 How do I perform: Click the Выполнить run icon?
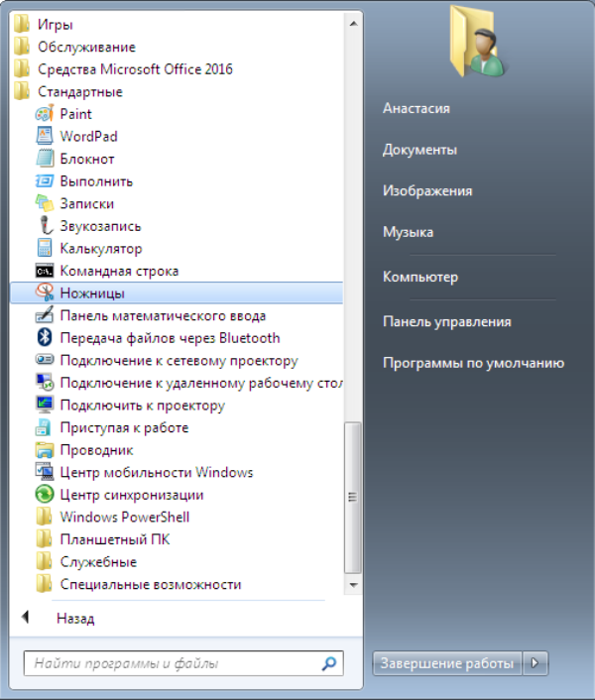pyautogui.click(x=45, y=180)
